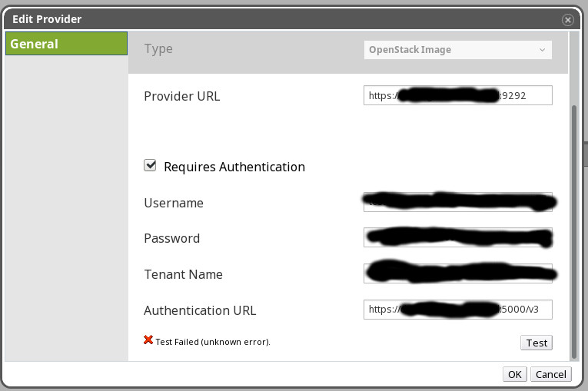Click the red X error icon

pyautogui.click(x=148, y=340)
